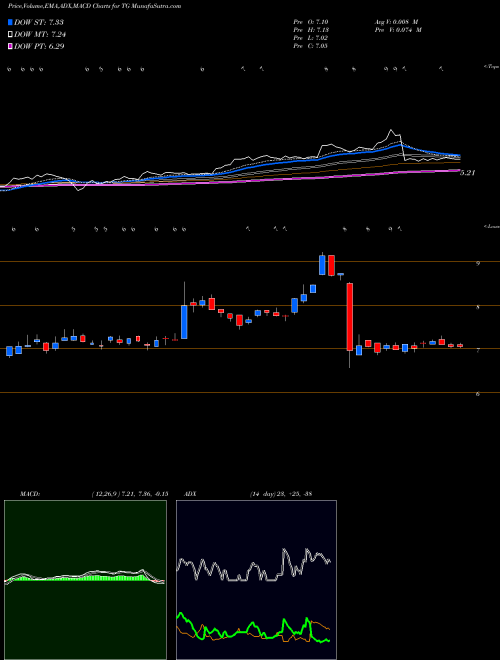Click the '<Tops' label on the right edge
Image resolution: width=500 pixels, height=660 pixels.
[491, 67]
